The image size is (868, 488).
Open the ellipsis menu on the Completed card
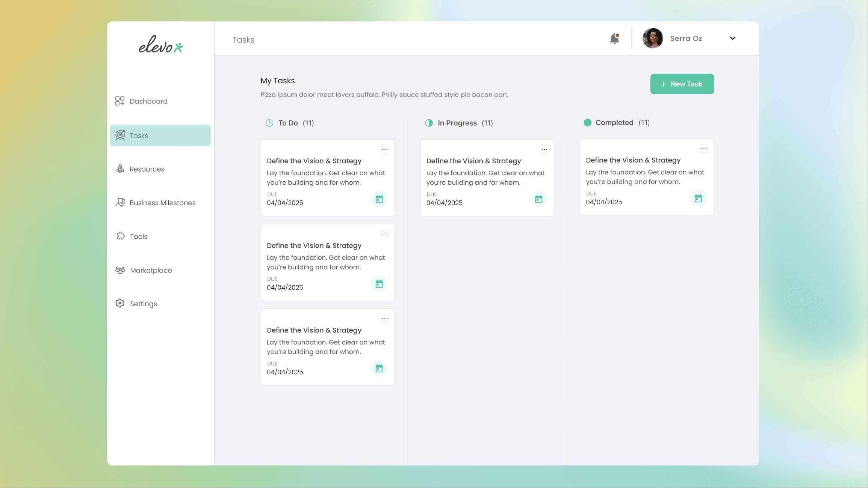coord(704,148)
